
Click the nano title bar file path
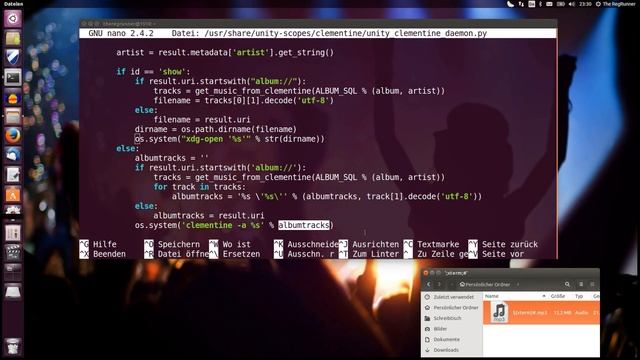click(345, 33)
